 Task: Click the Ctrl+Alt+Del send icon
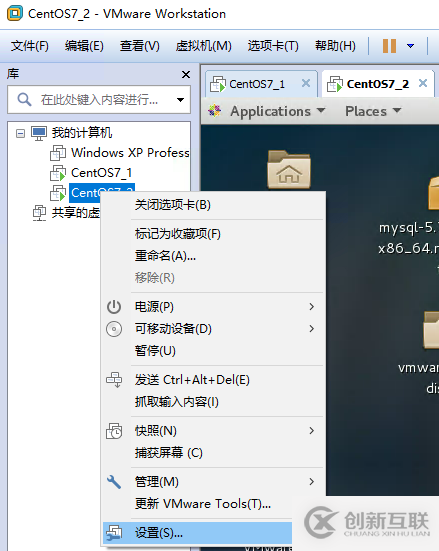(x=114, y=380)
